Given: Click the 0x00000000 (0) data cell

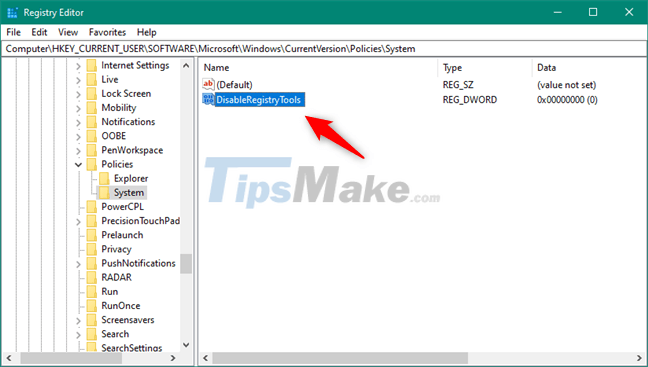Looking at the screenshot, I should click(567, 100).
